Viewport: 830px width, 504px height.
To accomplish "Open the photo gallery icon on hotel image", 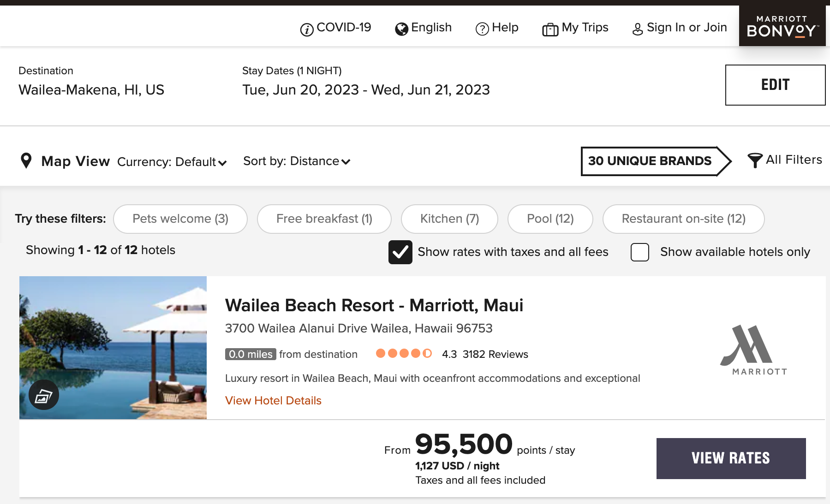I will click(44, 395).
